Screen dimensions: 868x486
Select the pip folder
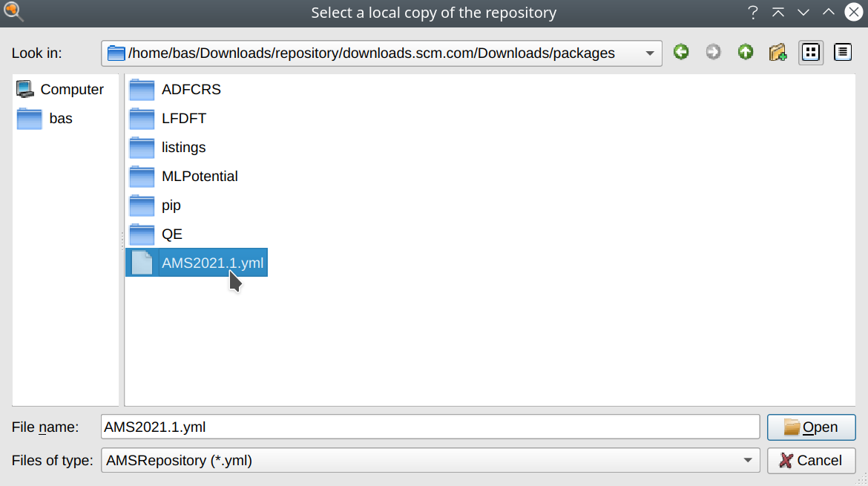155,206
